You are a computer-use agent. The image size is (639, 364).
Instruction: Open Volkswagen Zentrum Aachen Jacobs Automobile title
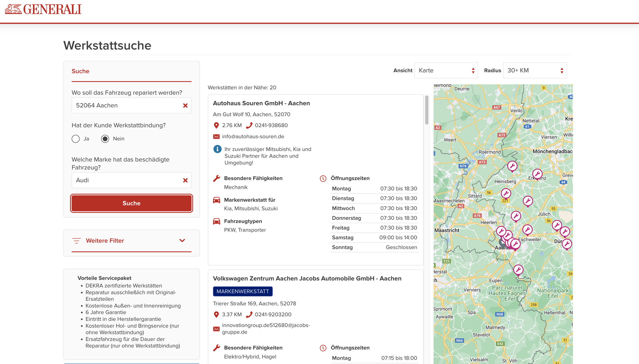pos(307,279)
